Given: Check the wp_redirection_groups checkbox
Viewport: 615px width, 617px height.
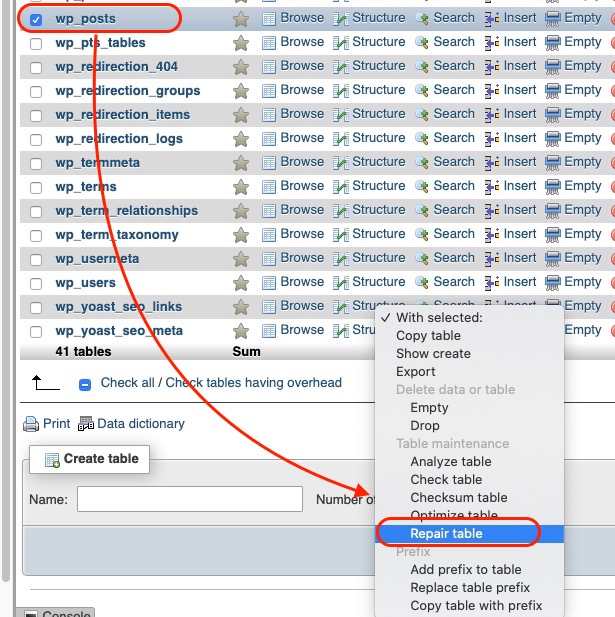Looking at the screenshot, I should [x=36, y=91].
